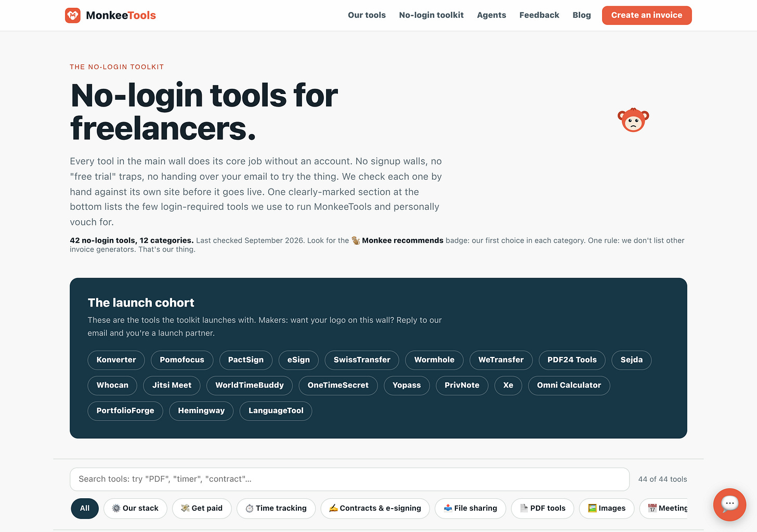Click the Create an invoice button
The image size is (757, 532).
tap(647, 15)
